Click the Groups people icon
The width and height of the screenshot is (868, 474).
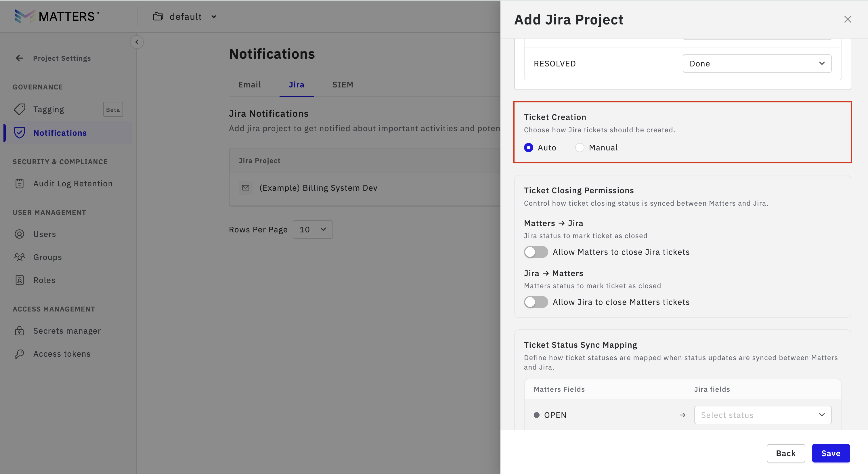pos(20,257)
